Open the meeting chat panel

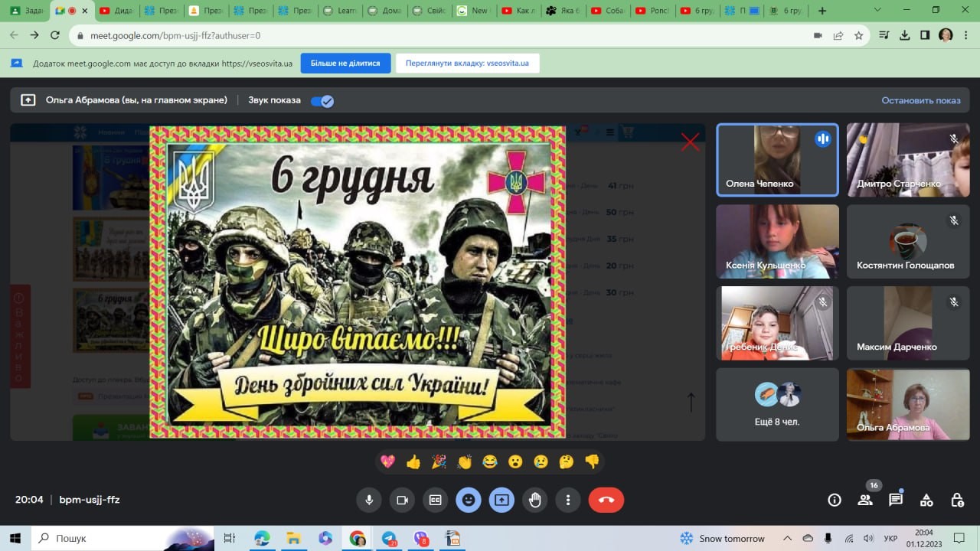(x=896, y=500)
